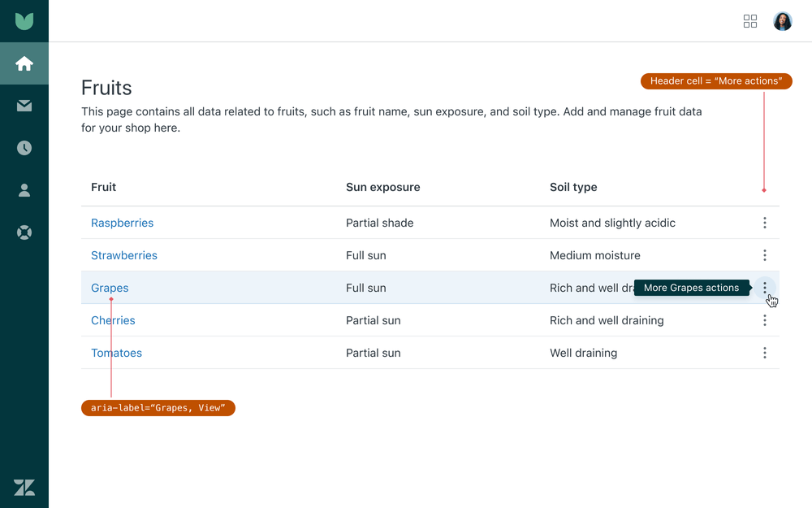The width and height of the screenshot is (812, 508).
Task: Open the Raspberries link
Action: coord(123,223)
